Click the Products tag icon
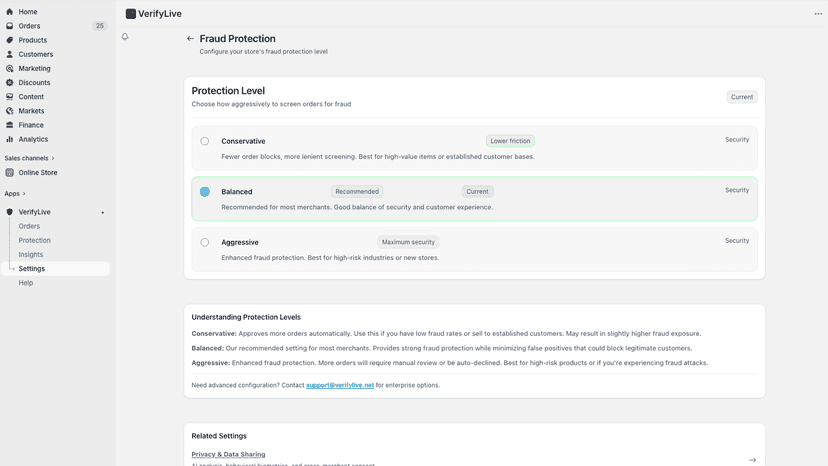 [10, 40]
